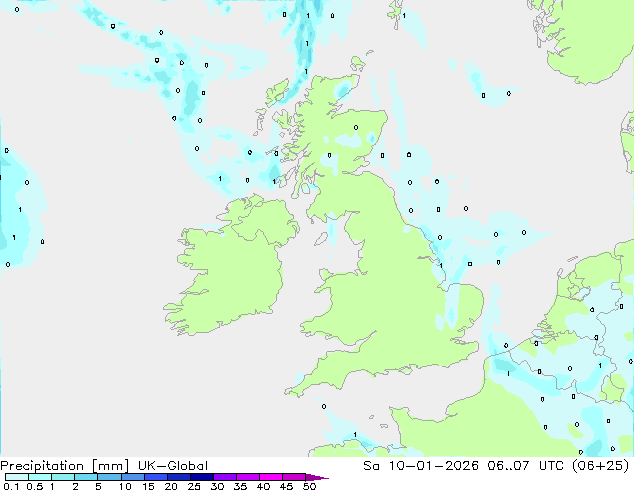Select the 2–5 mm legend color swatch
634x490 pixels.
point(86,477)
